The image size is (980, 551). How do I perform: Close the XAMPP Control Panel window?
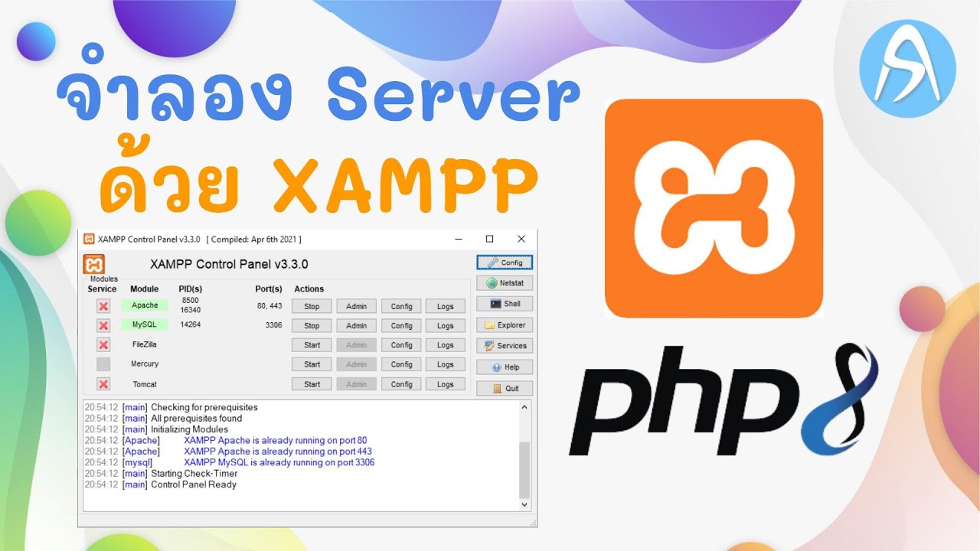coord(521,239)
